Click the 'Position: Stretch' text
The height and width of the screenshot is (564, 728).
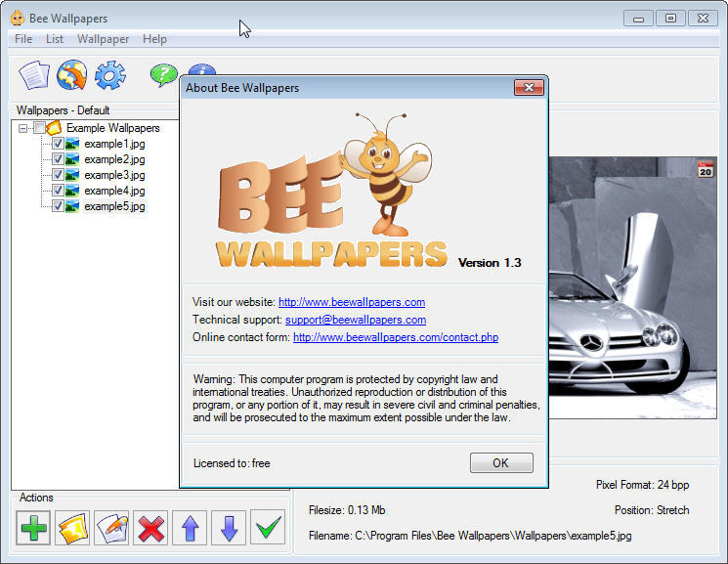pos(652,510)
